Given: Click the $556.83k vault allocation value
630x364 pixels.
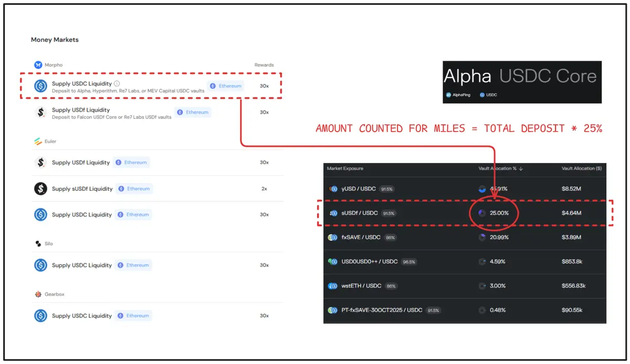Looking at the screenshot, I should 574,286.
